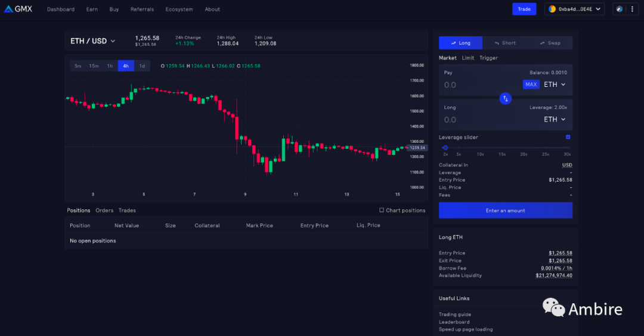Click the 1259.54 price label on chart

pyautogui.click(x=417, y=148)
